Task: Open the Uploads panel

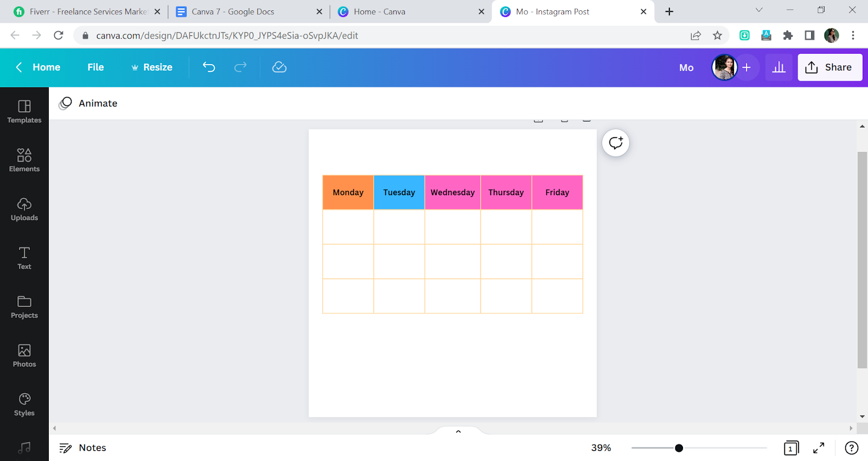Action: (24, 209)
